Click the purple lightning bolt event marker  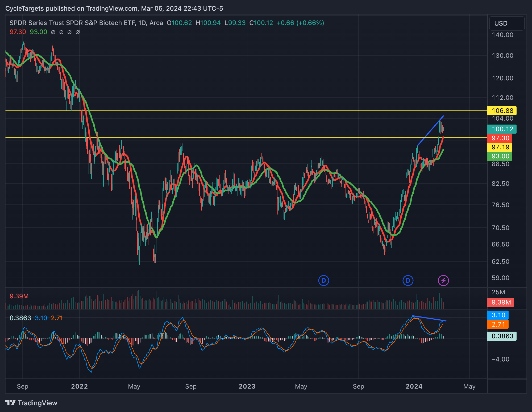(443, 281)
